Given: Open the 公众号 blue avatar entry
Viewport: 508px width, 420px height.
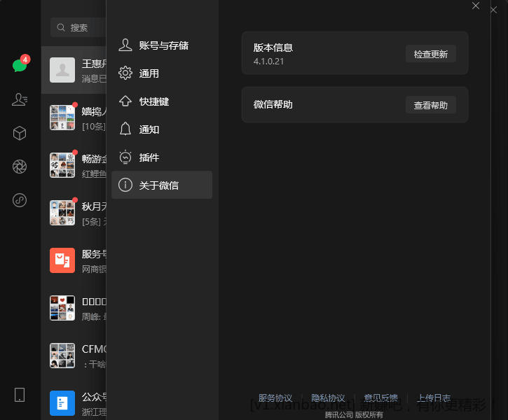Looking at the screenshot, I should [74, 401].
